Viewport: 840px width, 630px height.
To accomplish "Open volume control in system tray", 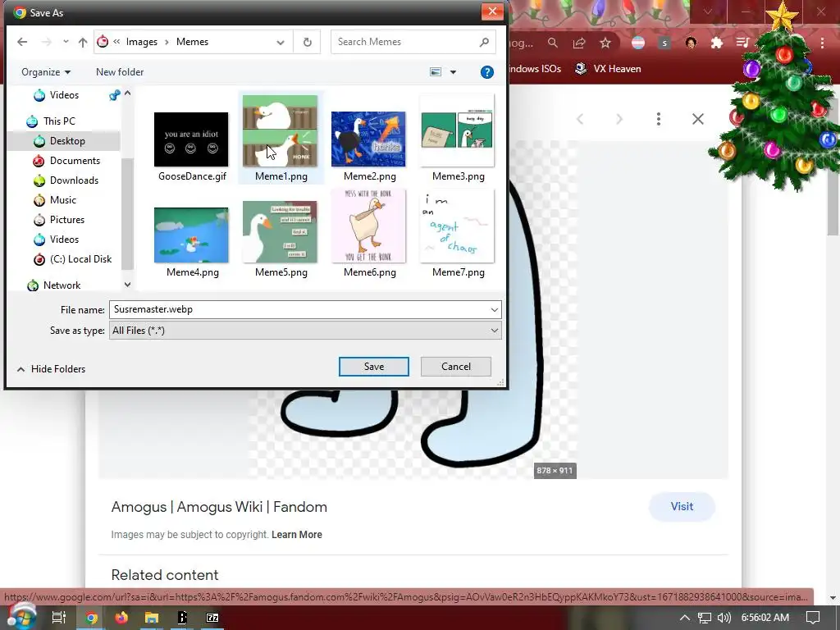I will (724, 618).
